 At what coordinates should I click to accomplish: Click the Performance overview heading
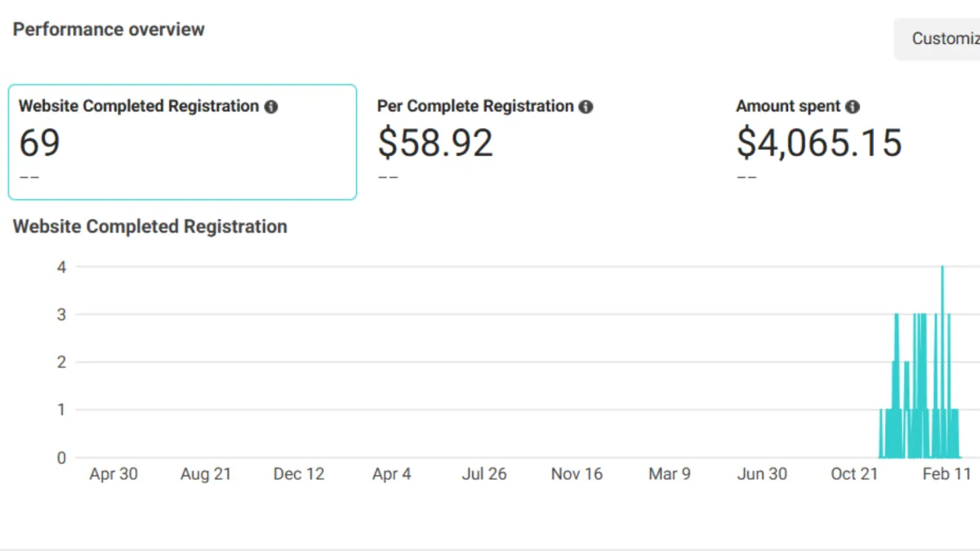click(109, 29)
